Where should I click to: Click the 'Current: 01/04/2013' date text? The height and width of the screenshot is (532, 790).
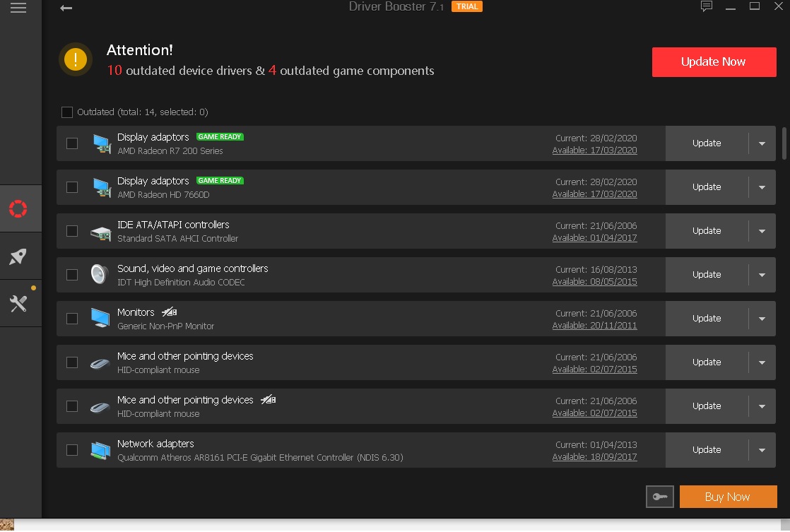tap(596, 445)
